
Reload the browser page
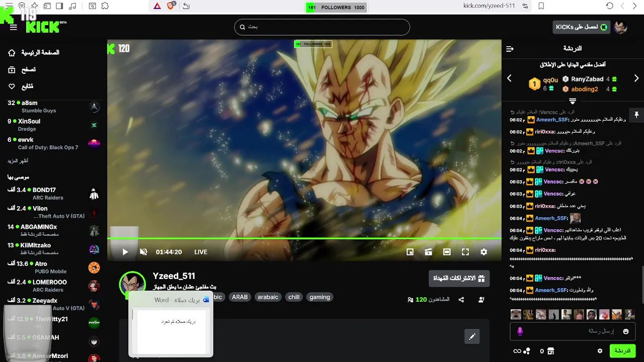[610, 6]
